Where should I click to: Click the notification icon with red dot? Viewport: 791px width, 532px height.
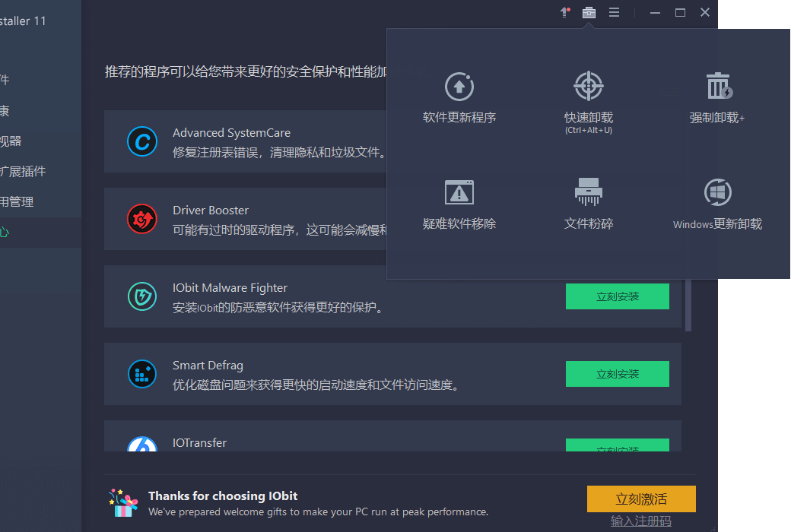click(x=565, y=13)
